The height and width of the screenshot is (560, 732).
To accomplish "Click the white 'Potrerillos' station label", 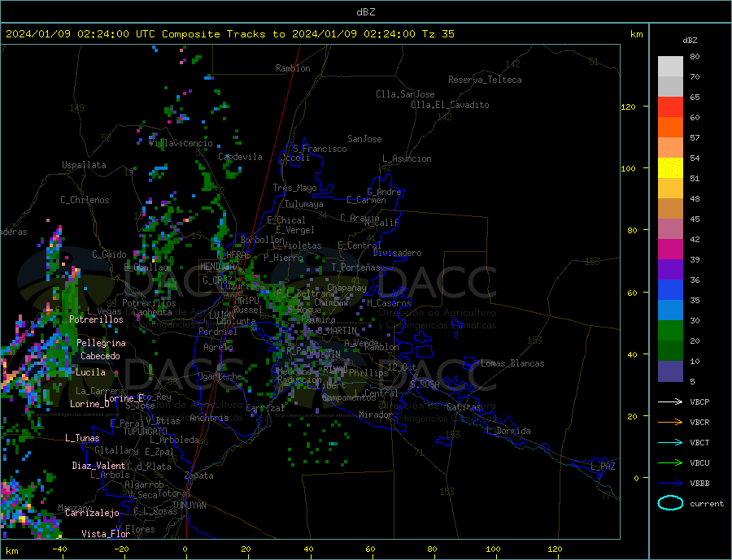I will click(96, 319).
